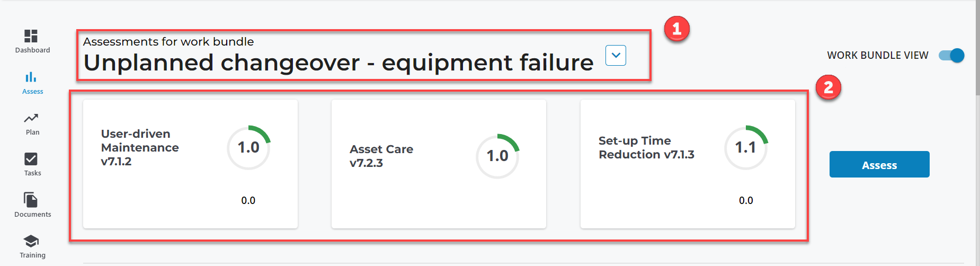Click the blue Assess button

[x=879, y=164]
